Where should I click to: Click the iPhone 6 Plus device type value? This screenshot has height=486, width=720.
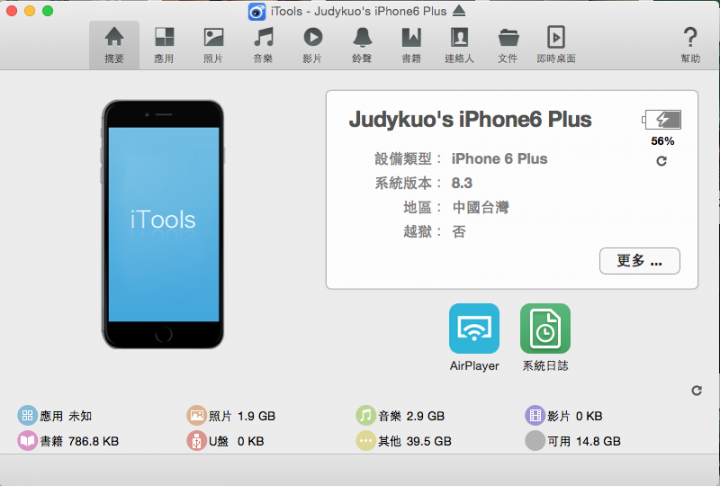[499, 159]
